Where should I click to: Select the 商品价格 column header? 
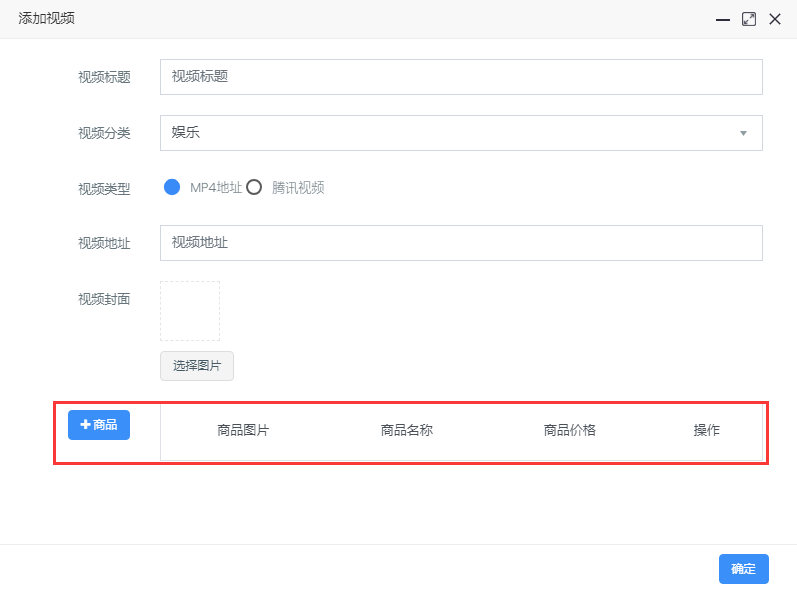[x=569, y=431]
